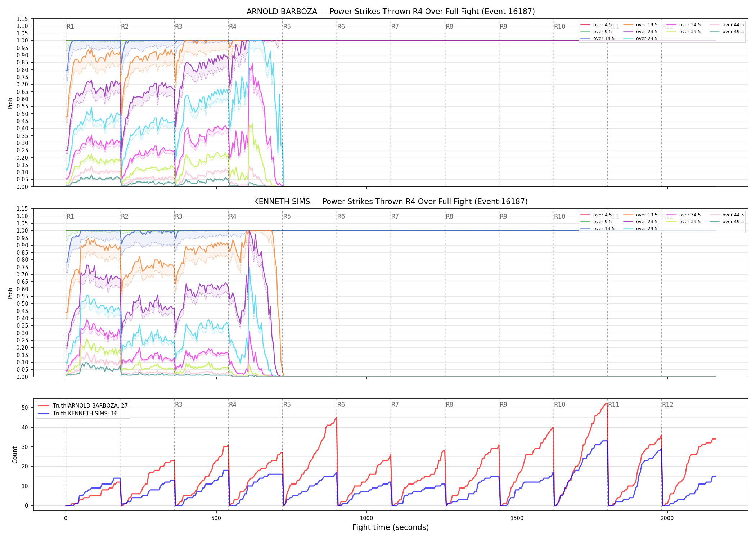This screenshot has height=540, width=756.
Task: Click 'Prob' label on the Sims chart
Action: (10, 293)
